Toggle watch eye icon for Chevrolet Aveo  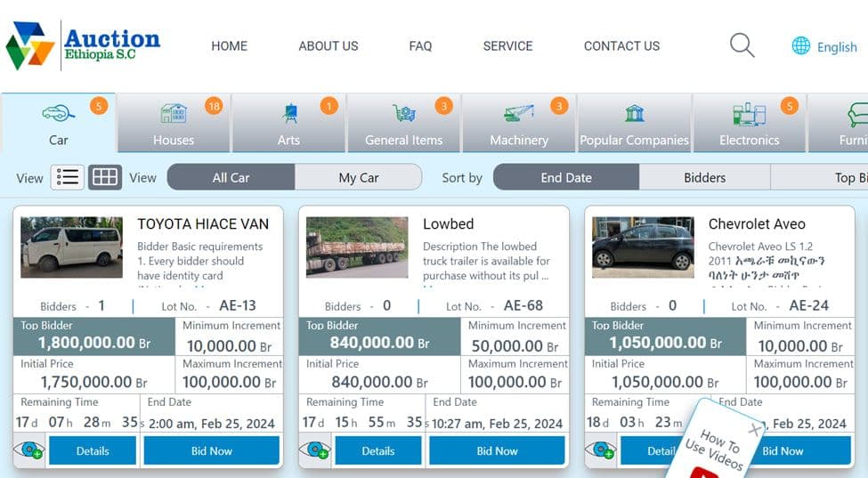[601, 450]
